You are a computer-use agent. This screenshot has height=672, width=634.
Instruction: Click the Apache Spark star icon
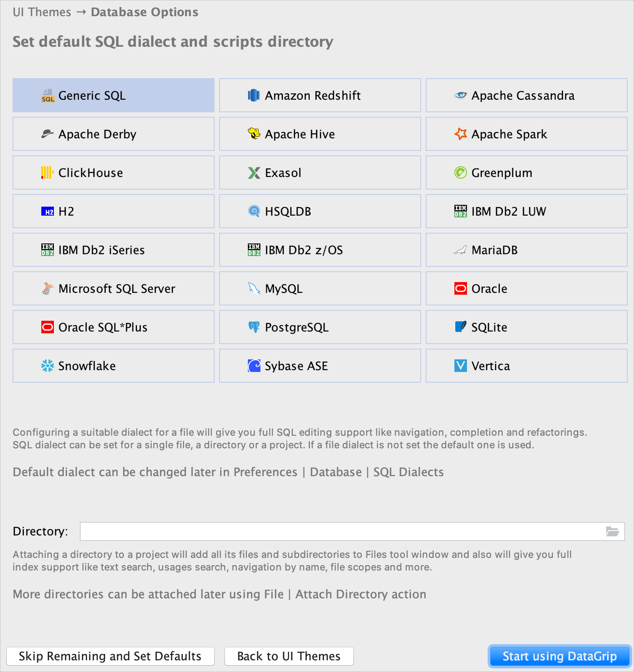461,134
